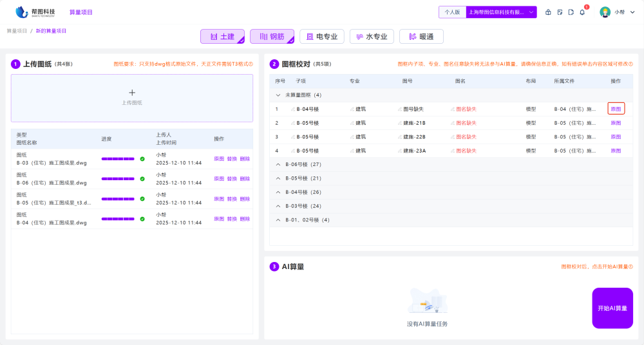Toggle the 土建 discipline button

click(x=222, y=37)
